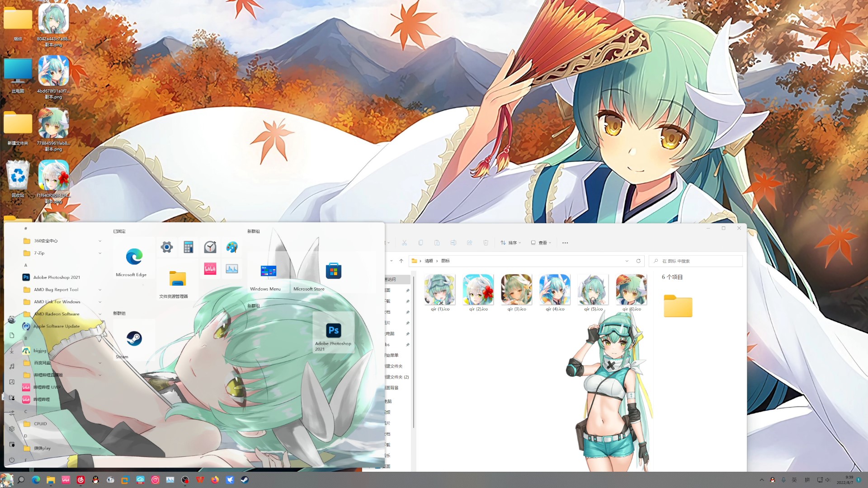Click the search box in the Explorer window
The height and width of the screenshot is (488, 868).
696,261
